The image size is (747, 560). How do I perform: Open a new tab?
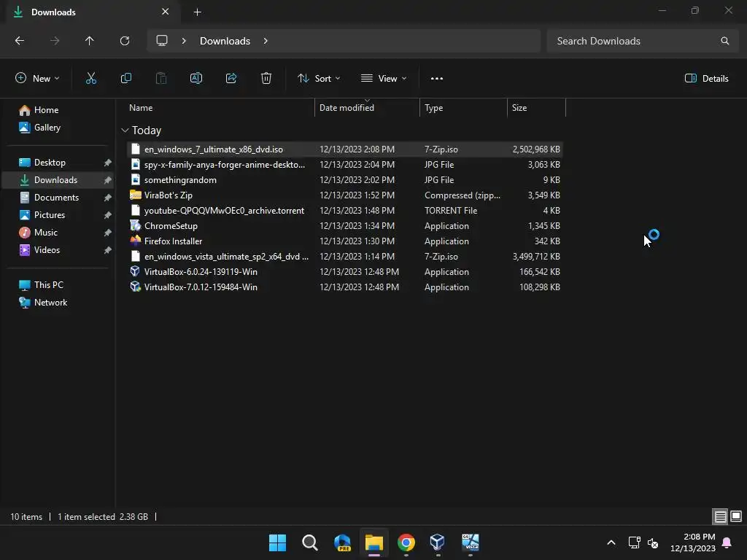(x=197, y=12)
